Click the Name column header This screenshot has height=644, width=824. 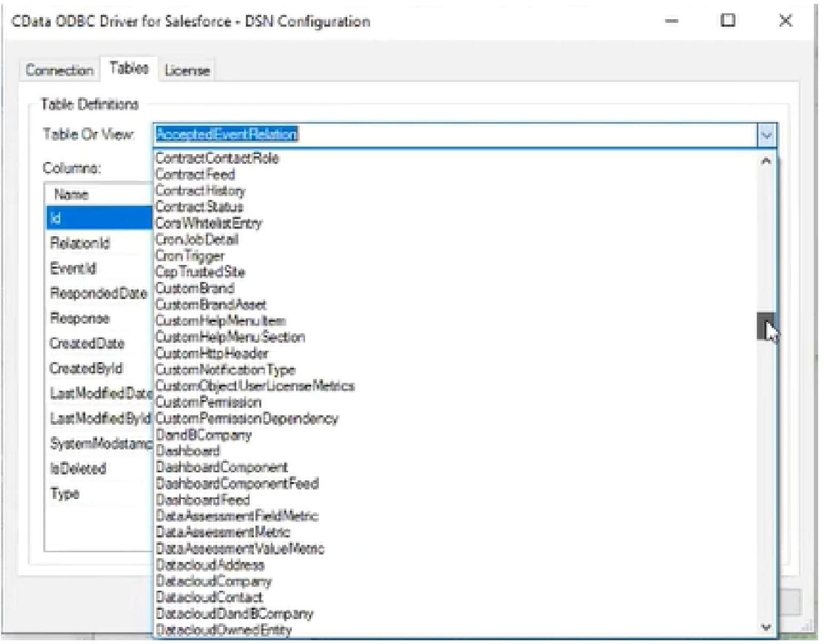click(99, 194)
